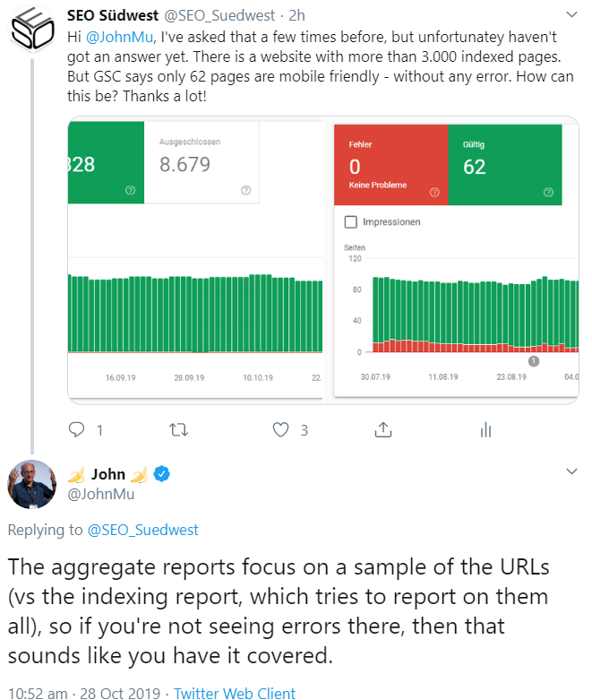Click the help icon in red Fehler card
592x700 pixels.
[434, 191]
